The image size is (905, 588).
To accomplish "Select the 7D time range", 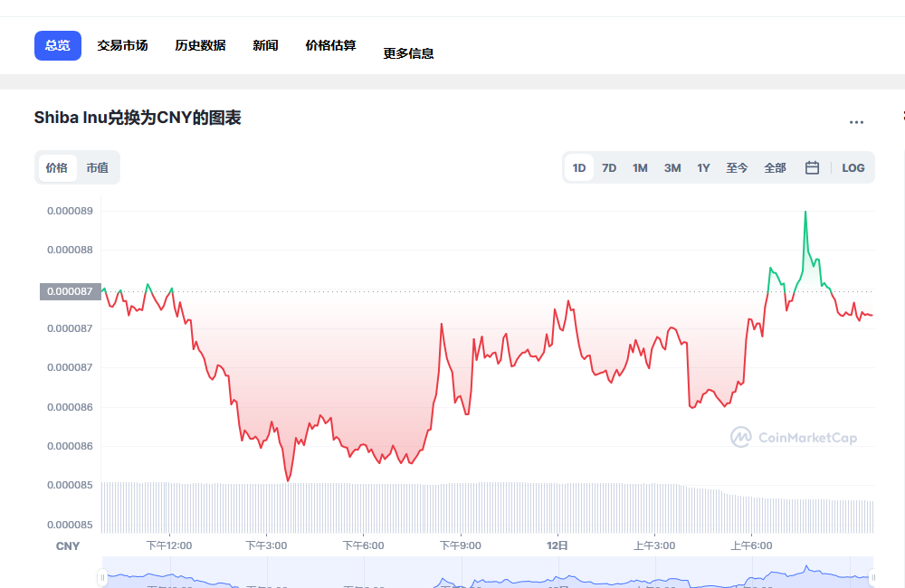I will pos(609,168).
